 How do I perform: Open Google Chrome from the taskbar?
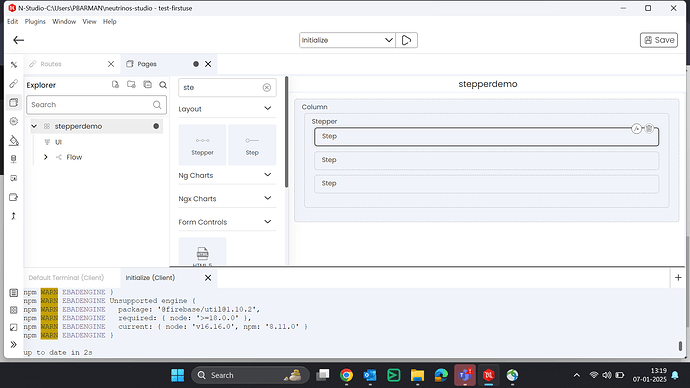pyautogui.click(x=346, y=375)
